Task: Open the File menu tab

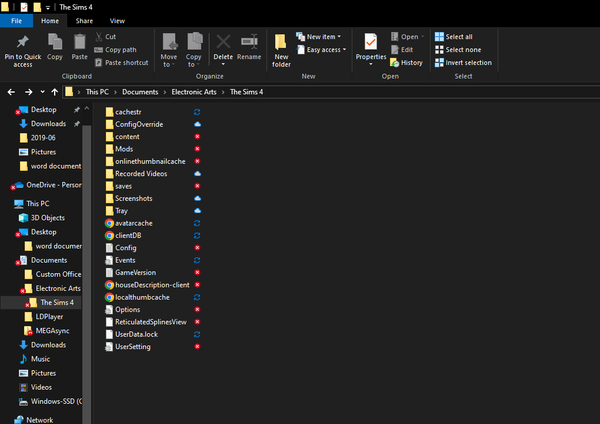Action: 16,21
